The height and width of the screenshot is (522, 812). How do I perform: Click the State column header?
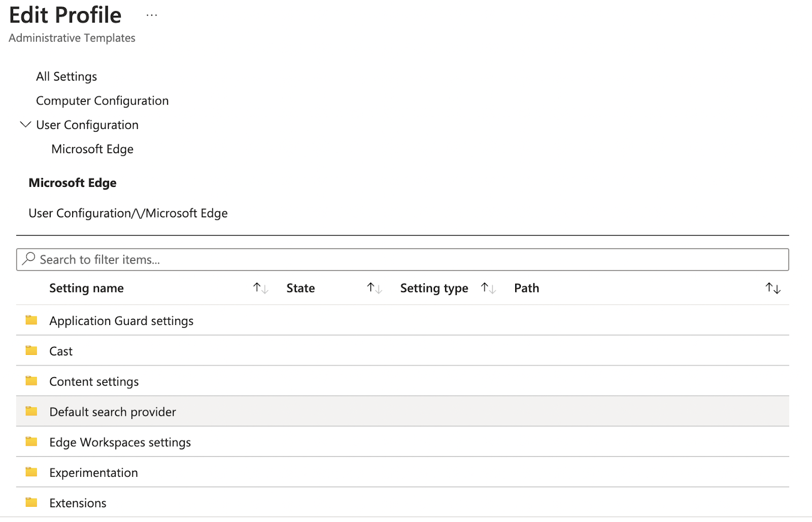point(300,288)
